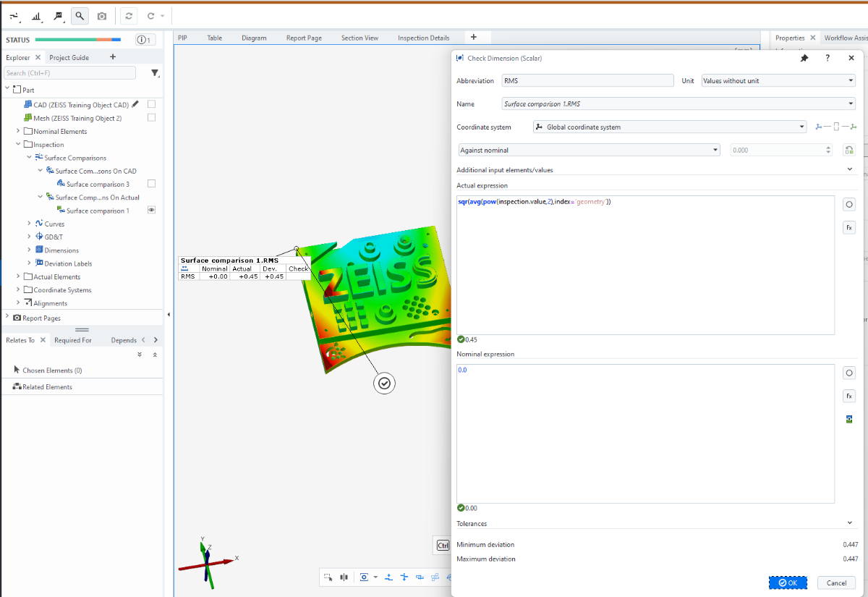Open Fx function editor for Actual expression
Image resolution: width=868 pixels, height=597 pixels.
[x=849, y=227]
